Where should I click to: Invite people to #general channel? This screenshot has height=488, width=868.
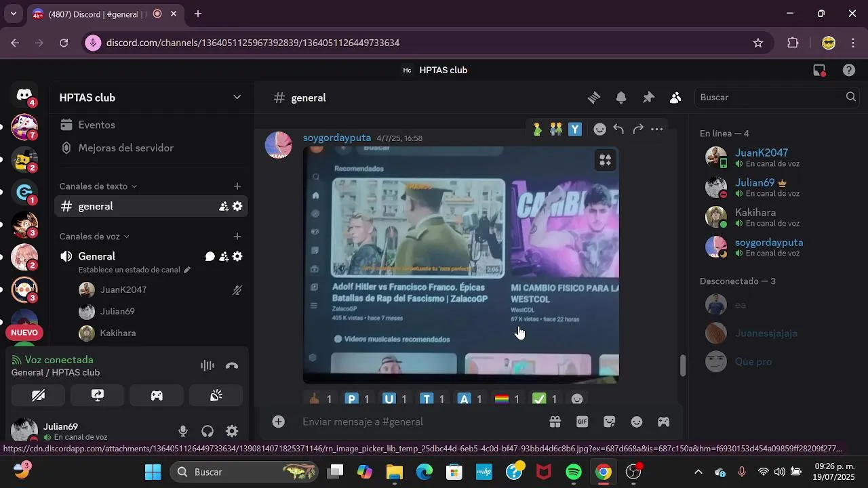tap(224, 207)
